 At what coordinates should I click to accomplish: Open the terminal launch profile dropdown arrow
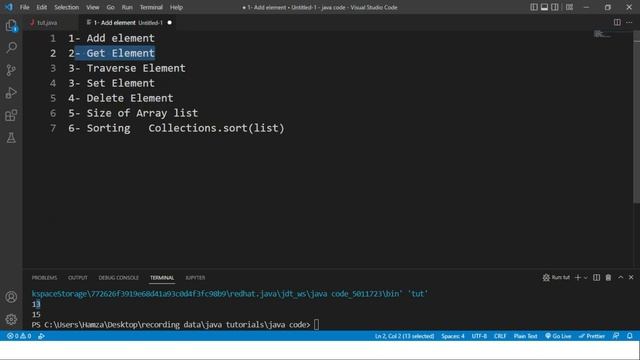click(x=586, y=278)
